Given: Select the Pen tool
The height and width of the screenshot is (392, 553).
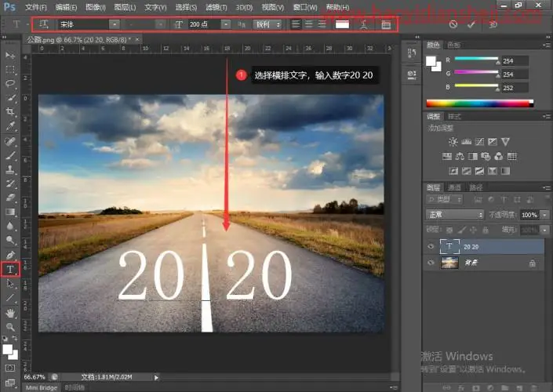Looking at the screenshot, I should [x=10, y=255].
